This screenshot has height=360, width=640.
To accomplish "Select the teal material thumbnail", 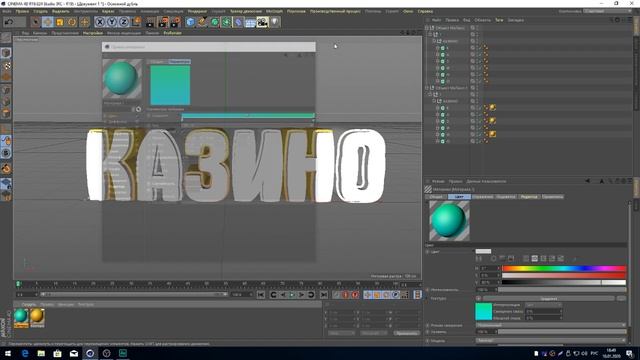I will [x=21, y=317].
